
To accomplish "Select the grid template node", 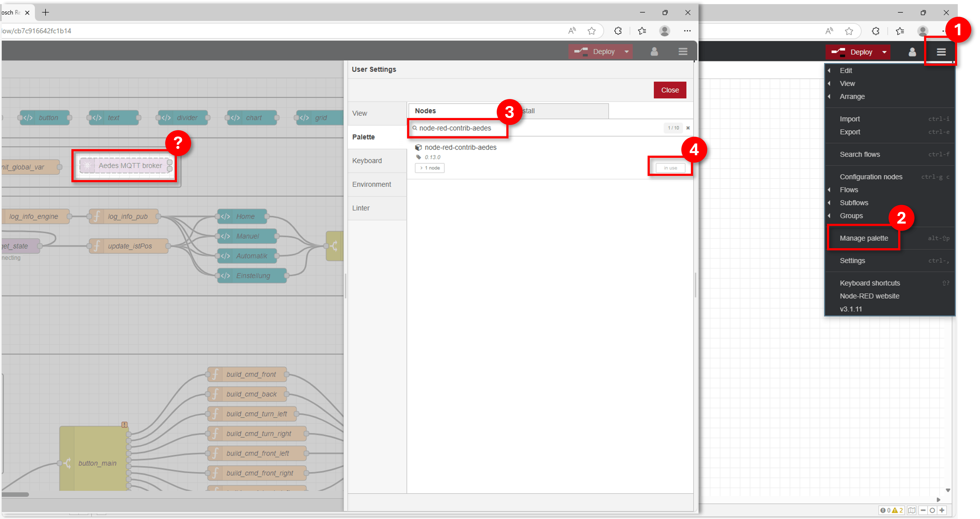I will 320,118.
